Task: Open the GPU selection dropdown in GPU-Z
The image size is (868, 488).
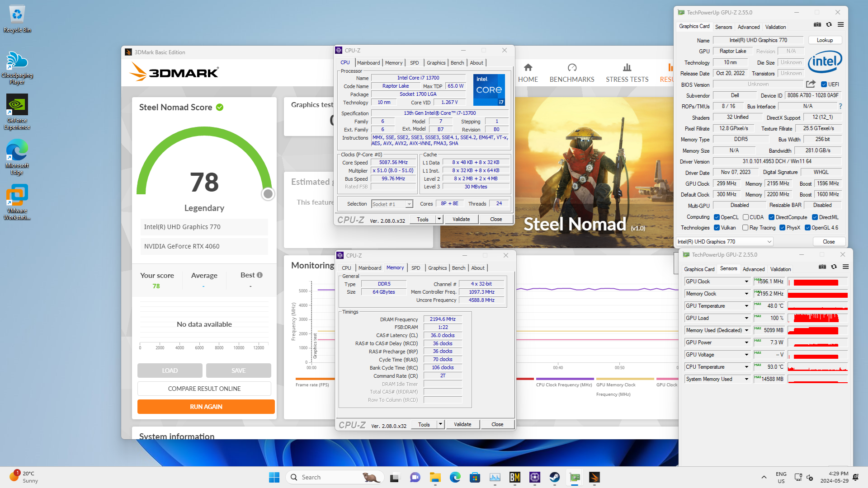Action: tap(725, 242)
